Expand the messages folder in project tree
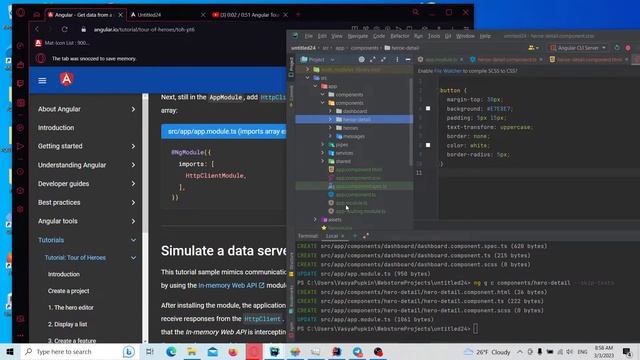Viewport: 640px width, 360px height. pyautogui.click(x=330, y=136)
